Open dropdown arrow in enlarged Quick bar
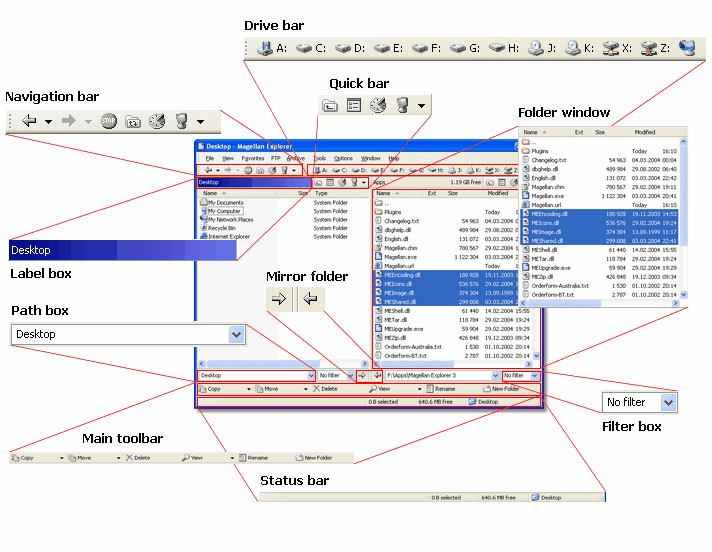This screenshot has height=552, width=712. pos(421,106)
